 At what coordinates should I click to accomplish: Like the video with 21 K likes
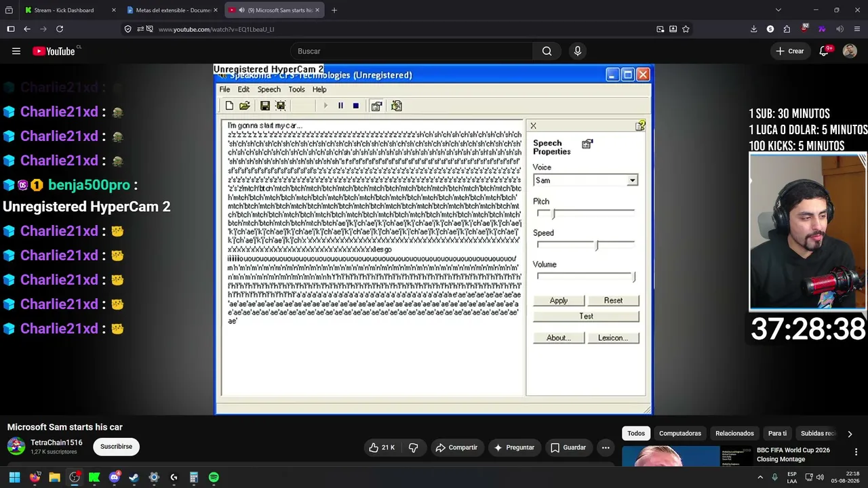pyautogui.click(x=382, y=447)
